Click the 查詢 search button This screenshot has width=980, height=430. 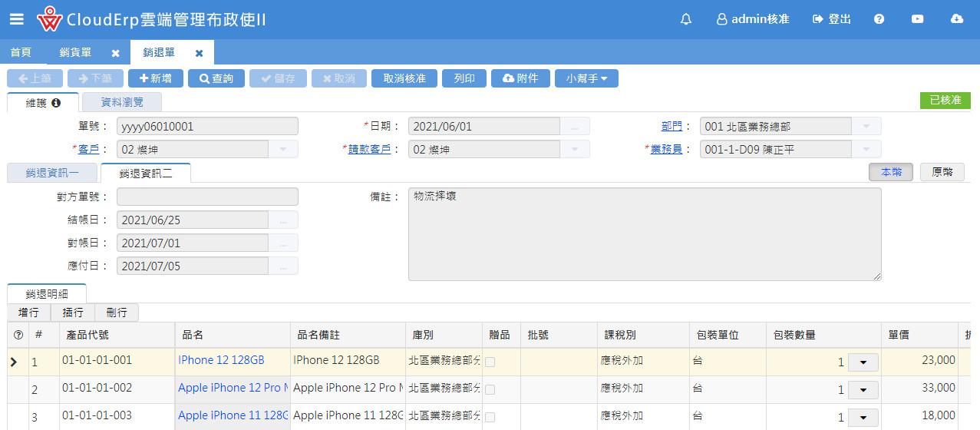[216, 78]
